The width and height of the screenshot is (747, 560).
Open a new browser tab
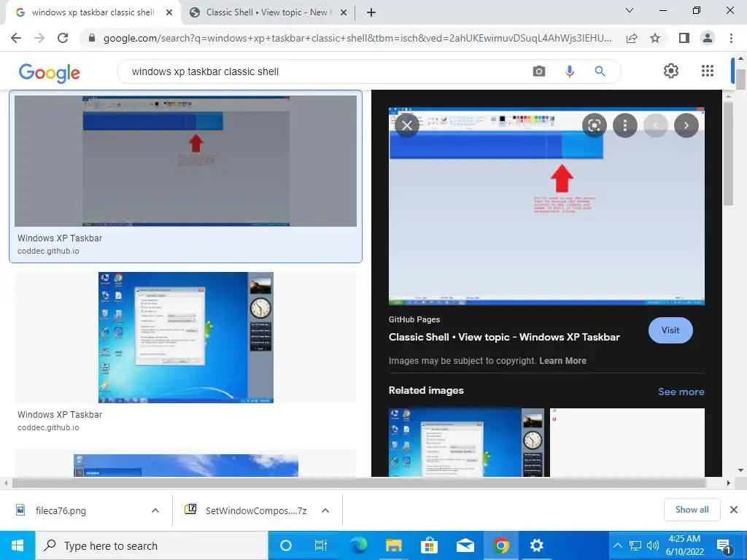pos(371,12)
